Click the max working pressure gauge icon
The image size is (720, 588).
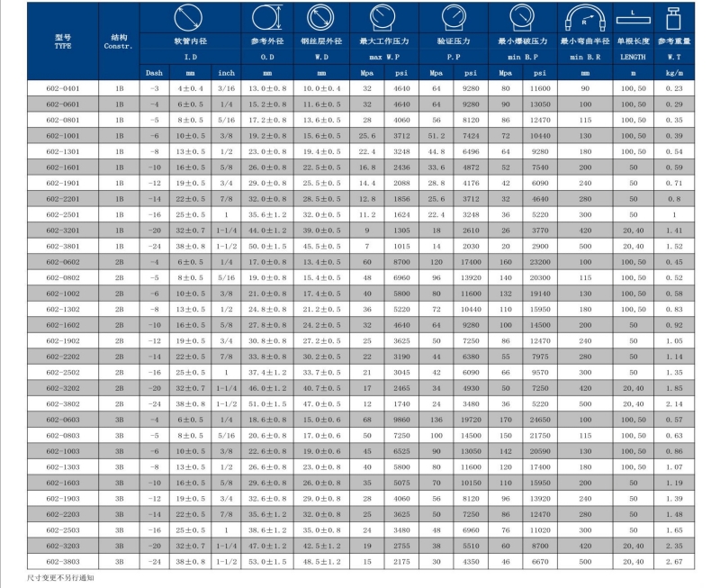point(383,17)
